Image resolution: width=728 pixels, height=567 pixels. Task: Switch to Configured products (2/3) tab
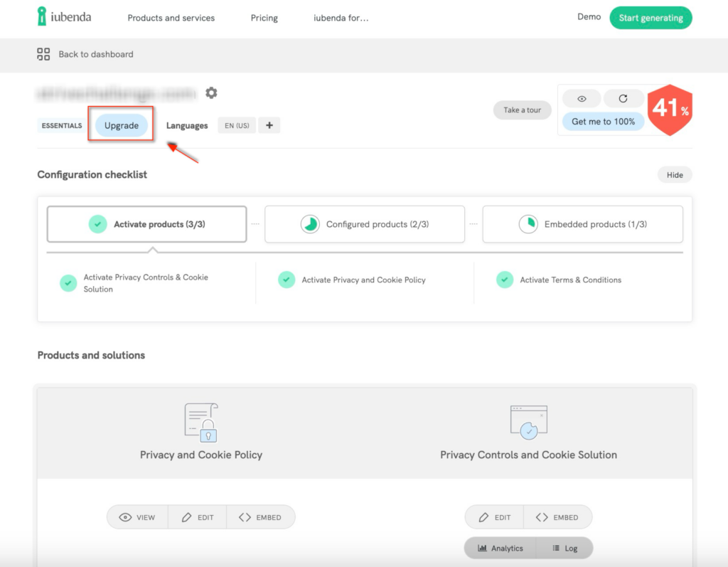(x=365, y=224)
